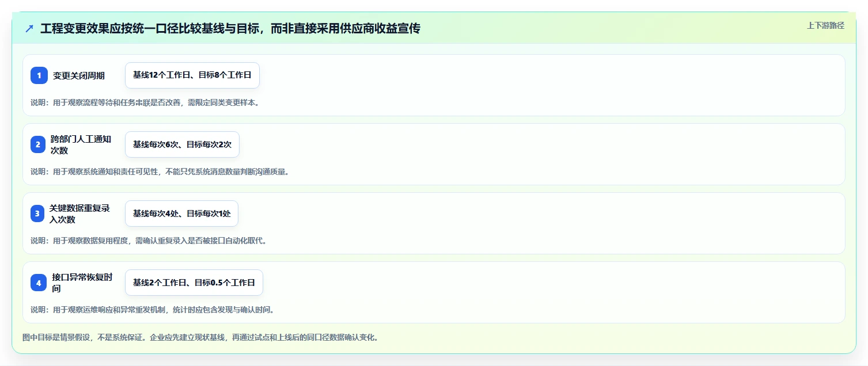The height and width of the screenshot is (366, 868).
Task: Click the note about 数据复用程度
Action: click(x=149, y=241)
